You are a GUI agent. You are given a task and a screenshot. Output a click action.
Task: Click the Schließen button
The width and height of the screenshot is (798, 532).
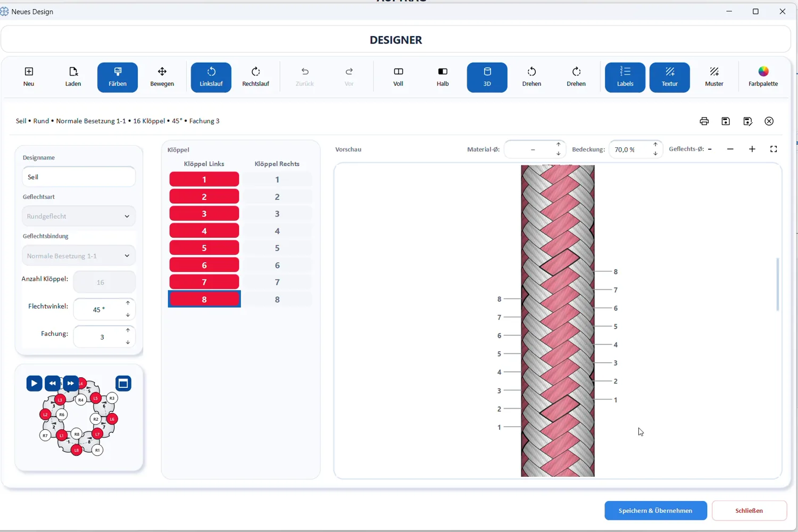[x=749, y=511]
